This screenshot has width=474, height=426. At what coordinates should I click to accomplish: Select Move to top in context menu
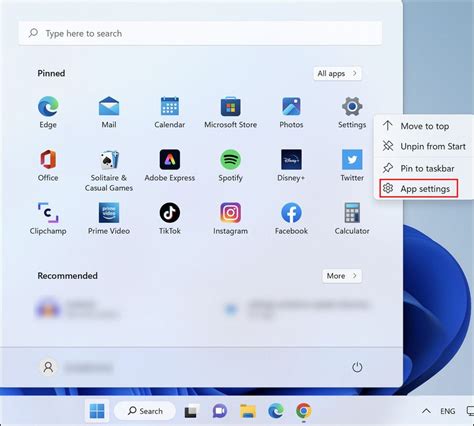click(x=425, y=126)
